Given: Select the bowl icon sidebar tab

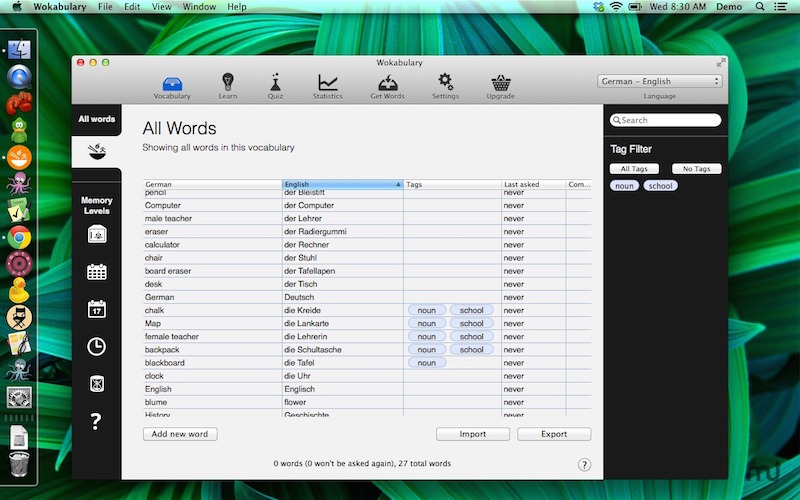Looking at the screenshot, I should pyautogui.click(x=96, y=151).
